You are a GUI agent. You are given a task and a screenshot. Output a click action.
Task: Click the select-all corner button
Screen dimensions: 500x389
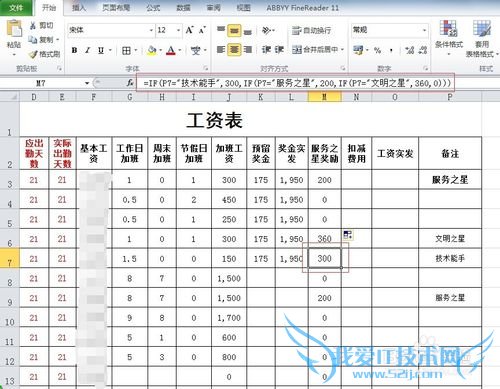[x=10, y=97]
